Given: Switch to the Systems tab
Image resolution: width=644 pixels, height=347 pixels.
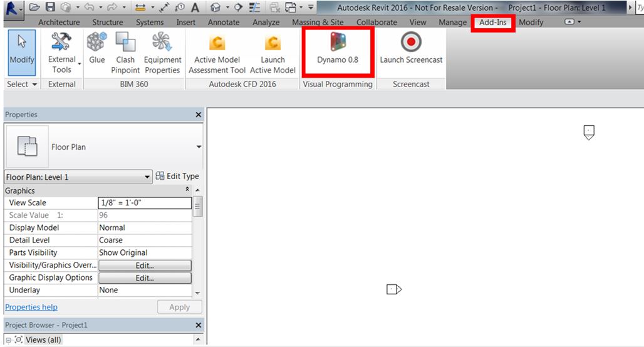Looking at the screenshot, I should (x=150, y=22).
